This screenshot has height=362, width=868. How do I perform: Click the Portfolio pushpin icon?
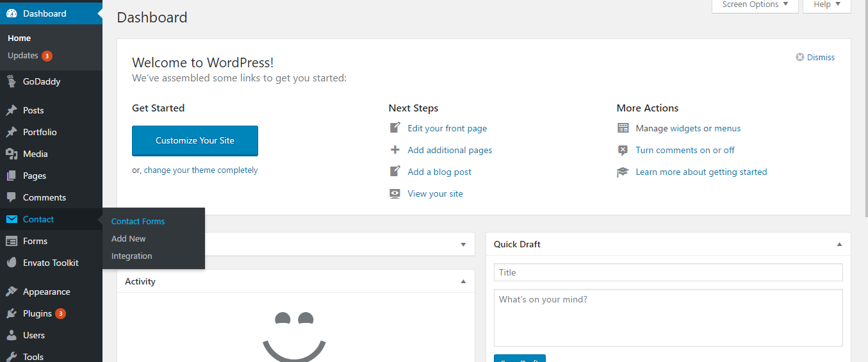(x=12, y=132)
